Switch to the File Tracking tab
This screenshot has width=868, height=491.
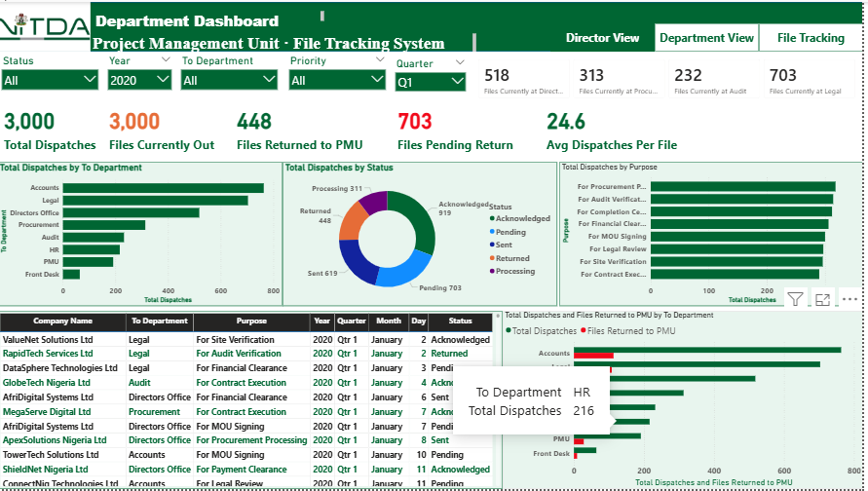(x=811, y=38)
